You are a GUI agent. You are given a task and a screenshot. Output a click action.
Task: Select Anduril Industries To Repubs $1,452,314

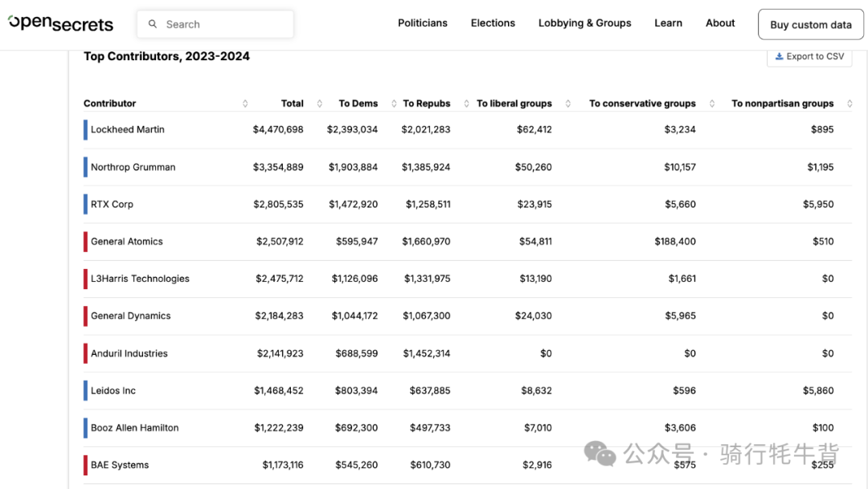(426, 353)
